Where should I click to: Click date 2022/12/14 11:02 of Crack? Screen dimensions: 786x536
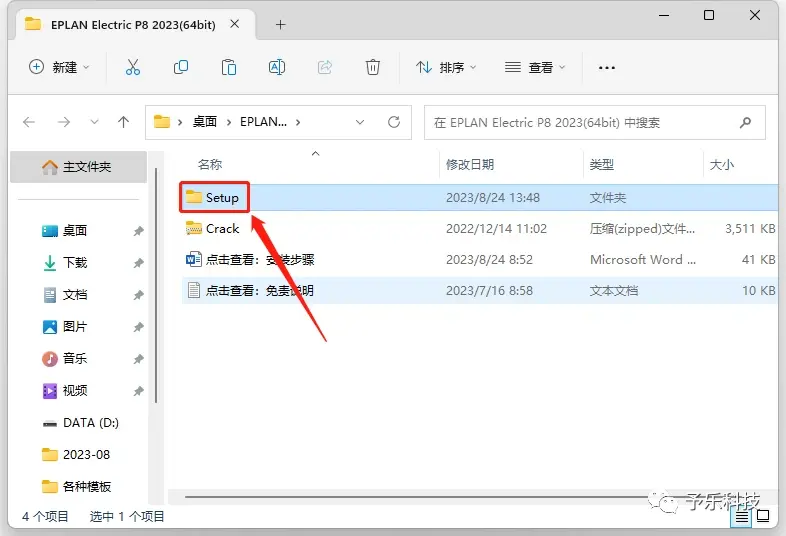tap(496, 229)
